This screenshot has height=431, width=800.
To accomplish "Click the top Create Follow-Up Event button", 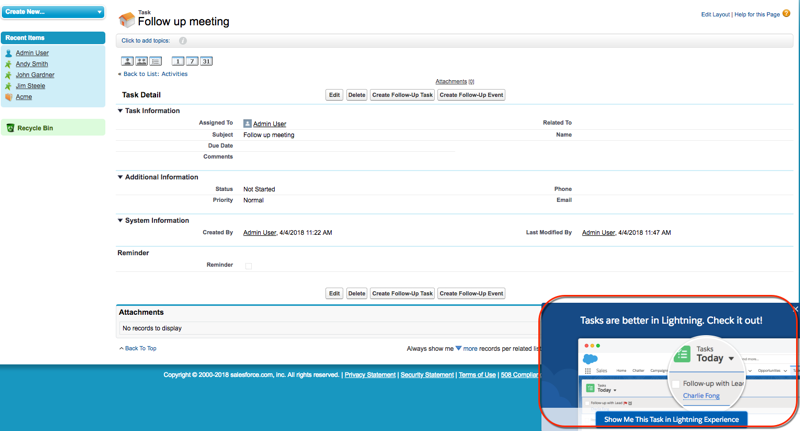I will coord(471,95).
